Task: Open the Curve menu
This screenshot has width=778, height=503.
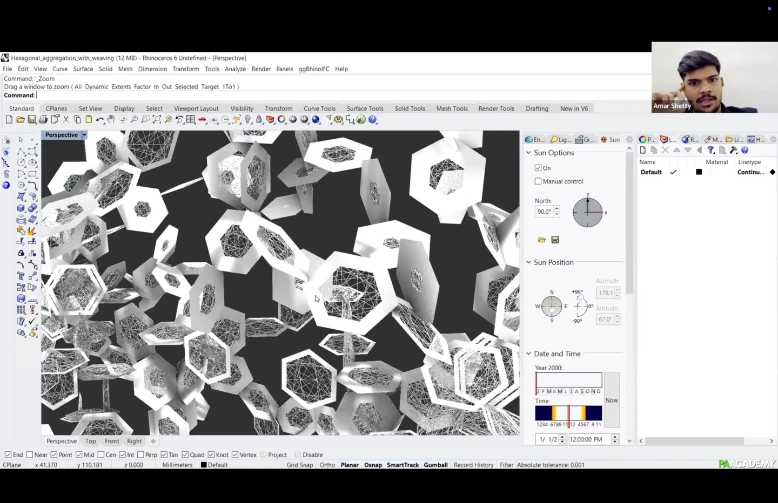Action: pos(60,69)
